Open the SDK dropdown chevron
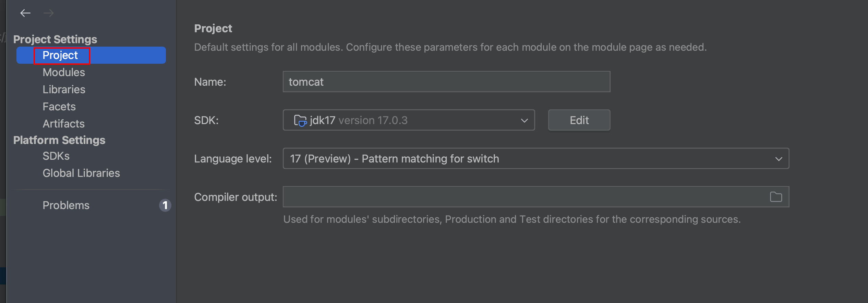 coord(524,121)
